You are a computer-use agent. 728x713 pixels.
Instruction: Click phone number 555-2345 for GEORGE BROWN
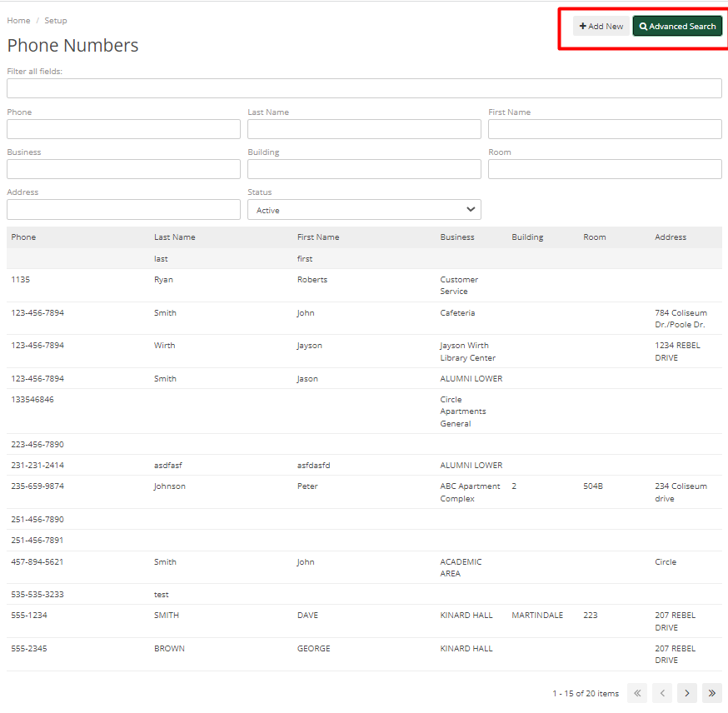28,648
